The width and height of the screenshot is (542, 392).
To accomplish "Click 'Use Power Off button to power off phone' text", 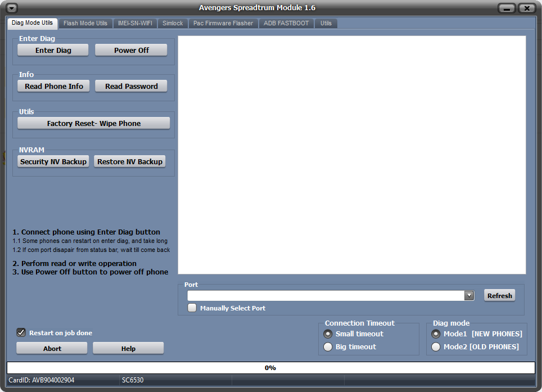I will (x=91, y=272).
